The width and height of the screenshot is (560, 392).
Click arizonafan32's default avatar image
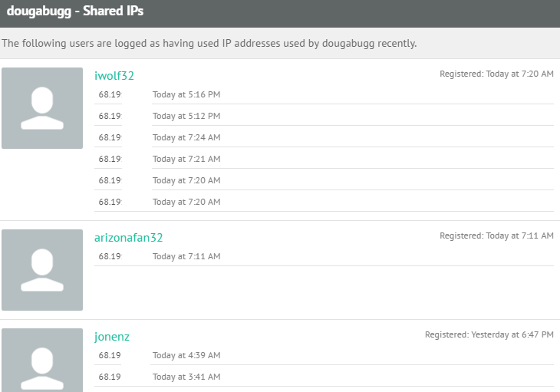42,270
